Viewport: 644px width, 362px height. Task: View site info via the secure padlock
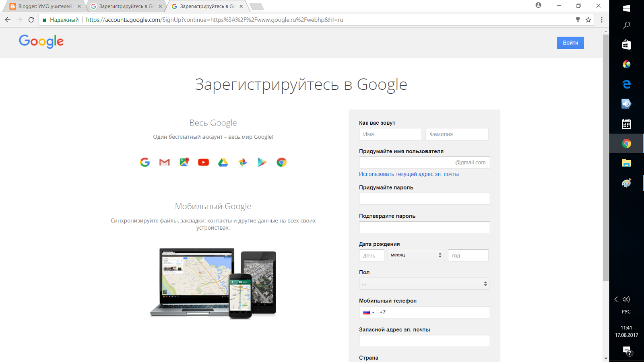45,20
